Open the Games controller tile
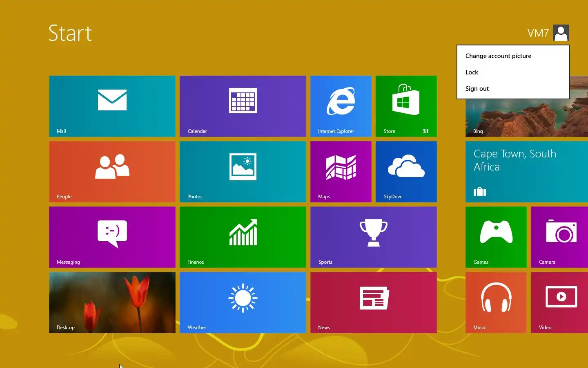Screen dimensions: 588x368 [496, 237]
